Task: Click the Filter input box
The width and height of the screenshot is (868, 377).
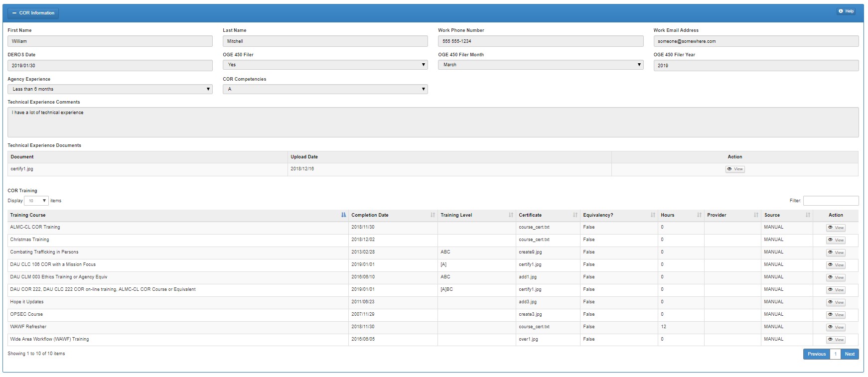Action: point(831,201)
